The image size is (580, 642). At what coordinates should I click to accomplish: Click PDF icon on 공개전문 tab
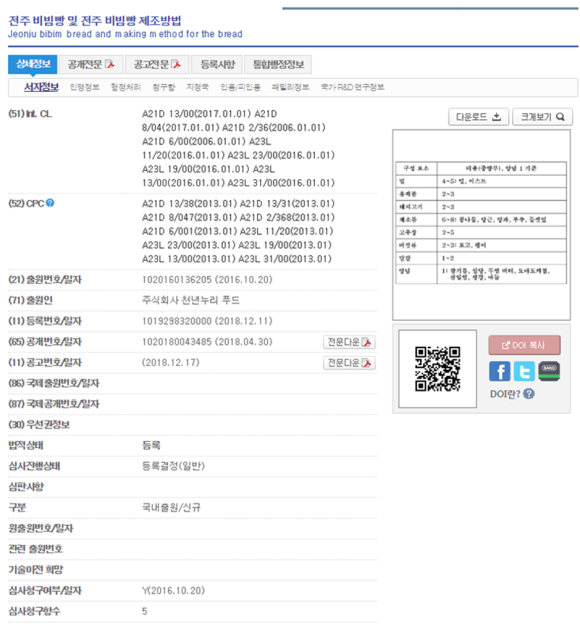click(x=110, y=64)
